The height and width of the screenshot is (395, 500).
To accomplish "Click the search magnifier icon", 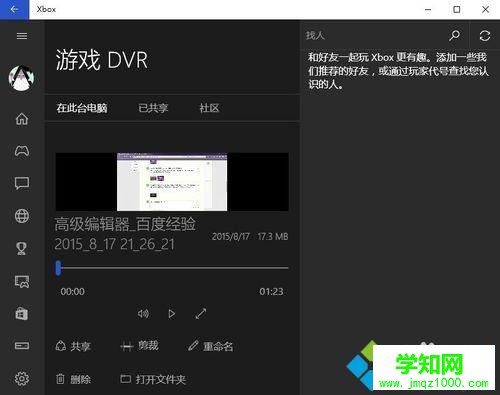I will click(x=454, y=35).
